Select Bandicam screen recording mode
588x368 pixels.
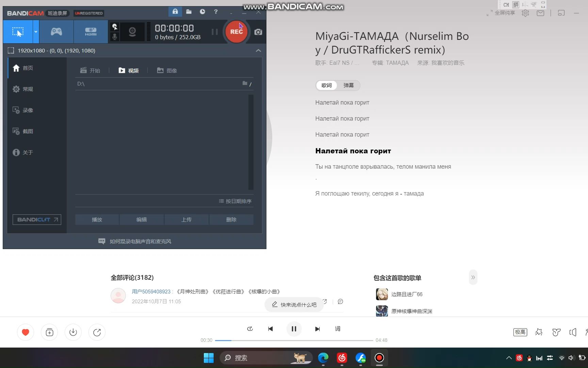[x=18, y=32]
